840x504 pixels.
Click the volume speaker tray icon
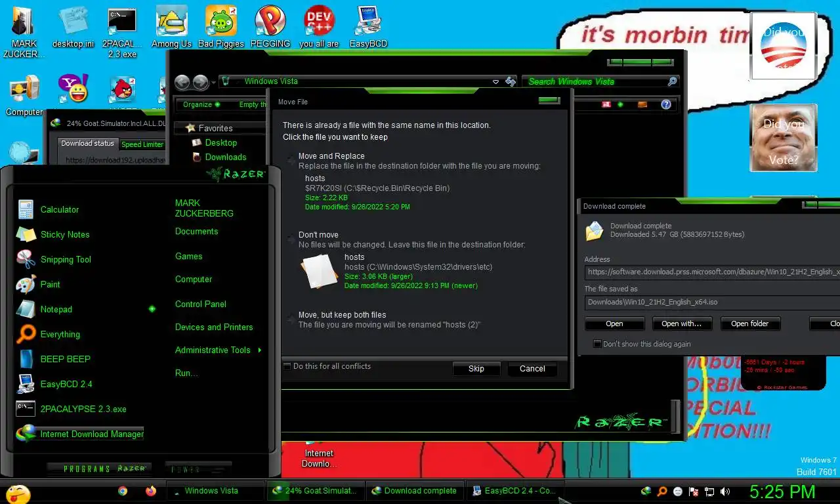[x=725, y=491]
